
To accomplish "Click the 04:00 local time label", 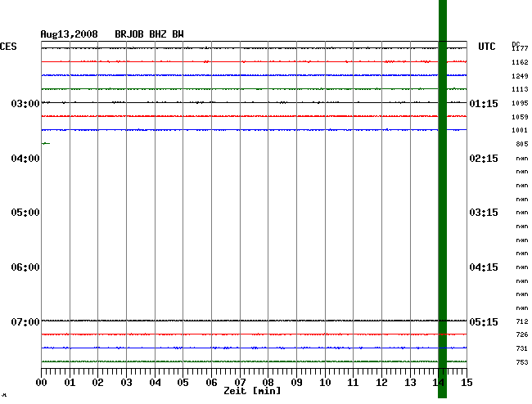I will tap(25, 159).
